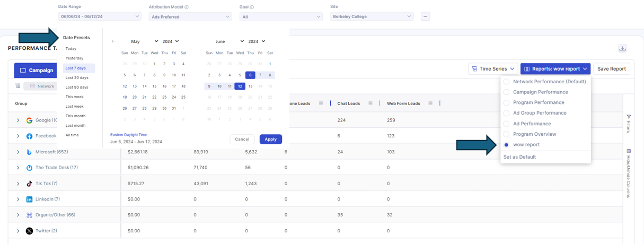Pick May 15 in the calendar
The width and height of the screenshot is (644, 244).
coord(154,86)
